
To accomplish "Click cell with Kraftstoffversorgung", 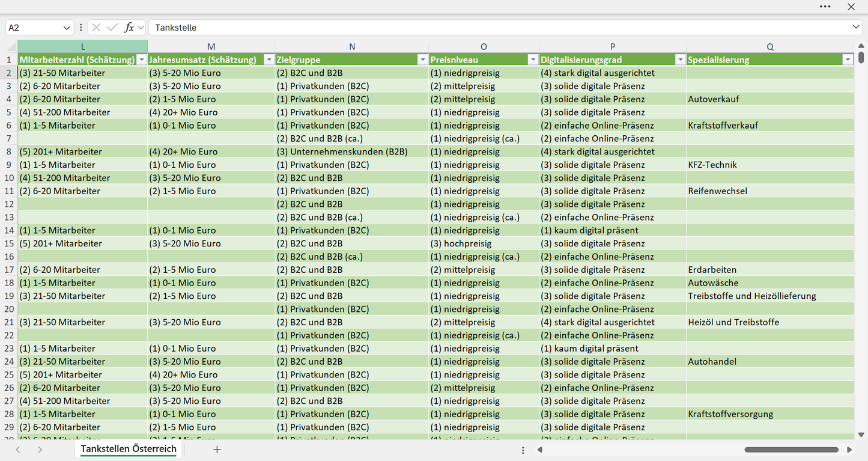I will 770,414.
